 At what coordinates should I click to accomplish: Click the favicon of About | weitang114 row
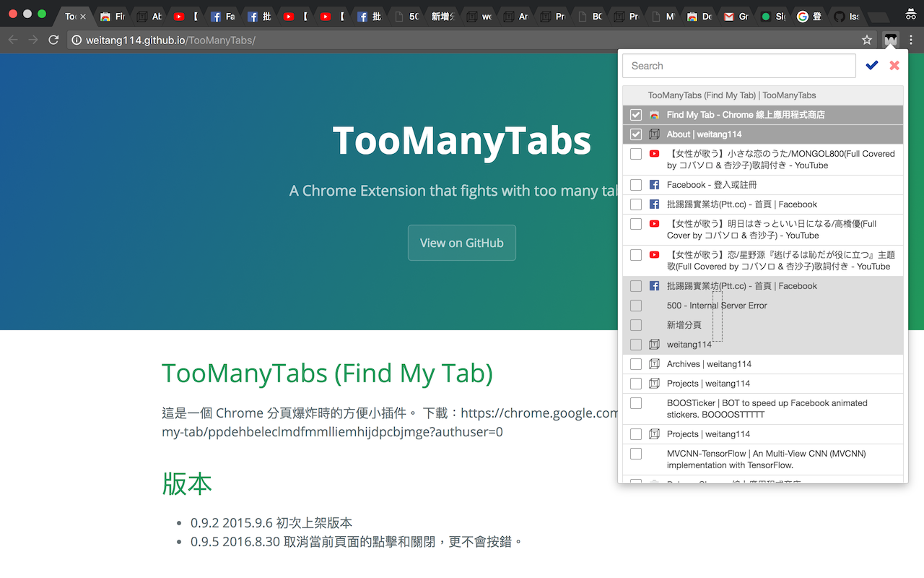654,134
